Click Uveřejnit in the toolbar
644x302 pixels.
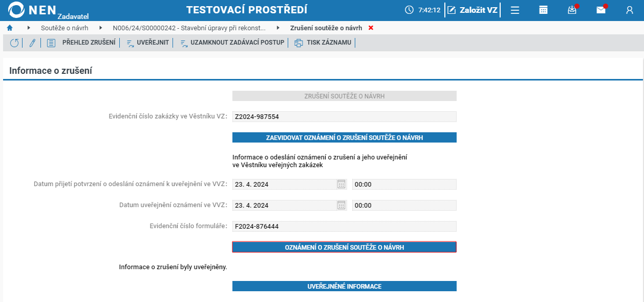click(147, 43)
